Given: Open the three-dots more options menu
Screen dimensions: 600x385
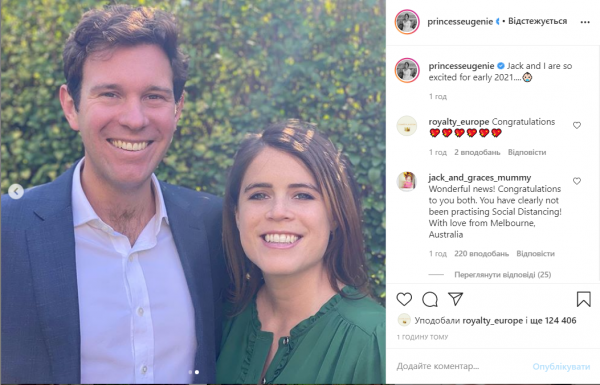Looking at the screenshot, I should click(x=585, y=22).
